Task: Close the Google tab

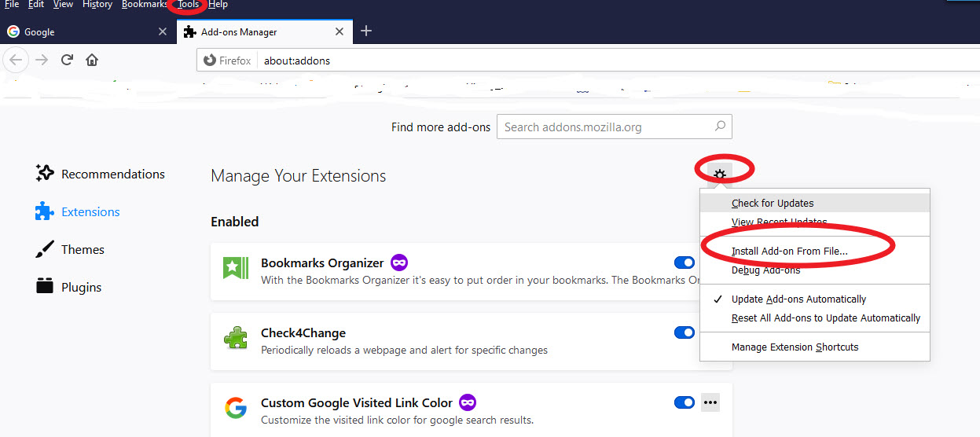Action: pyautogui.click(x=163, y=32)
